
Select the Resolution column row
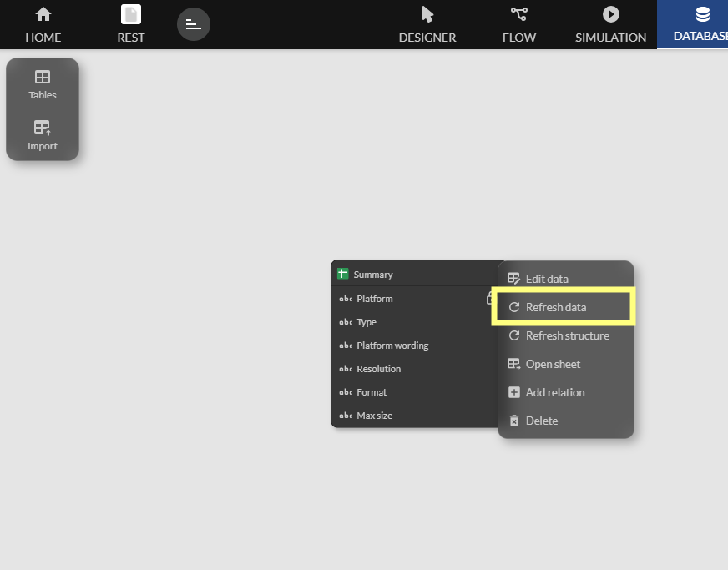pos(415,369)
